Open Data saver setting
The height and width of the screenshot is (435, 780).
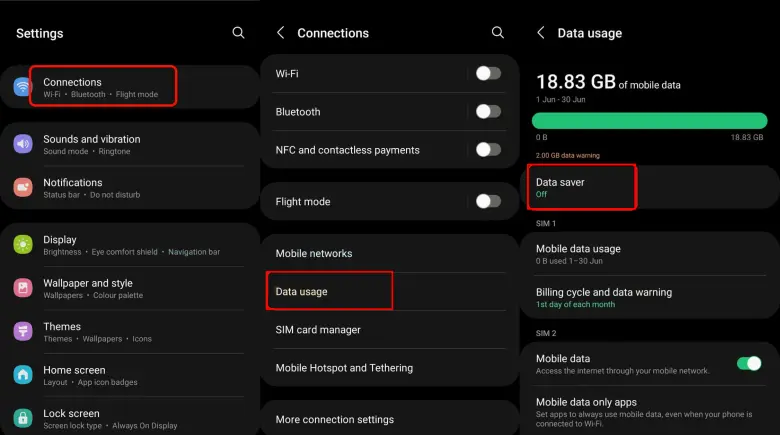[x=650, y=187]
